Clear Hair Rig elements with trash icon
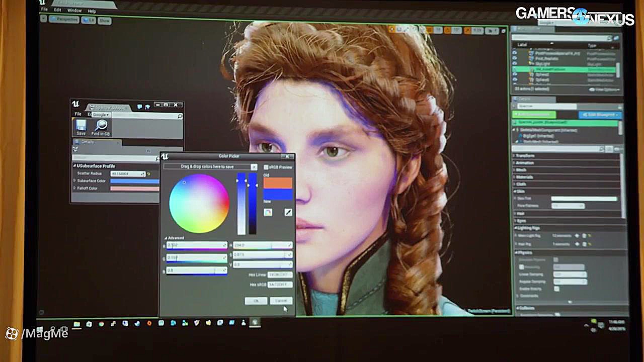 [x=584, y=244]
